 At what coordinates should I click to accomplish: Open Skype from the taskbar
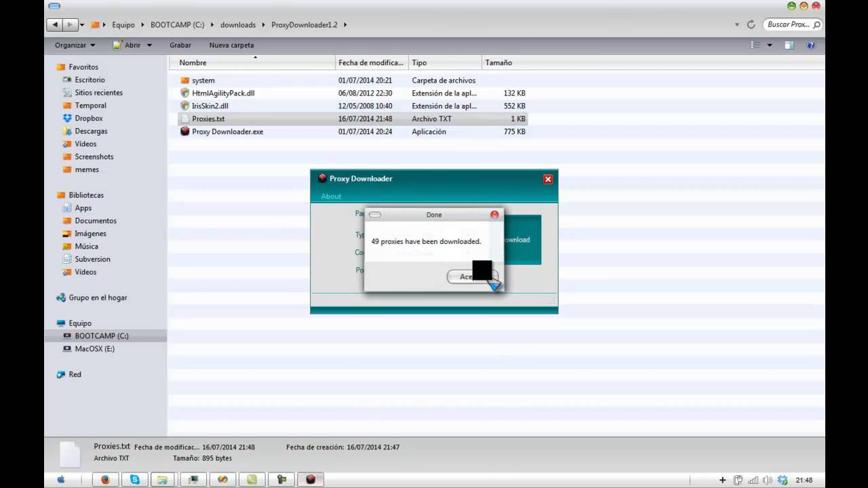(135, 479)
